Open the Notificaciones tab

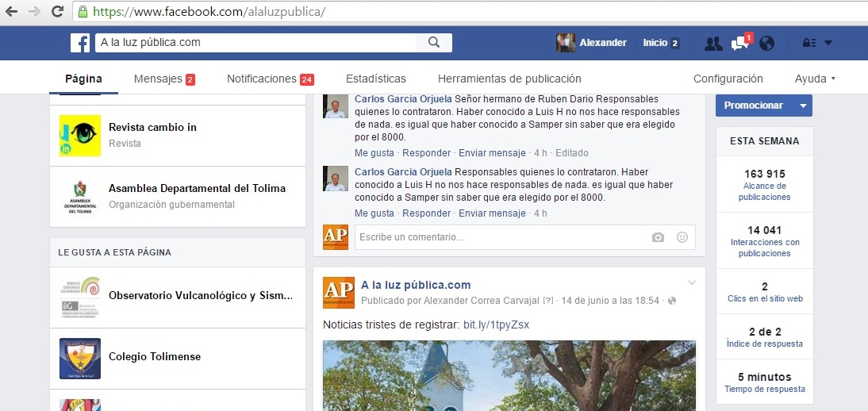271,79
